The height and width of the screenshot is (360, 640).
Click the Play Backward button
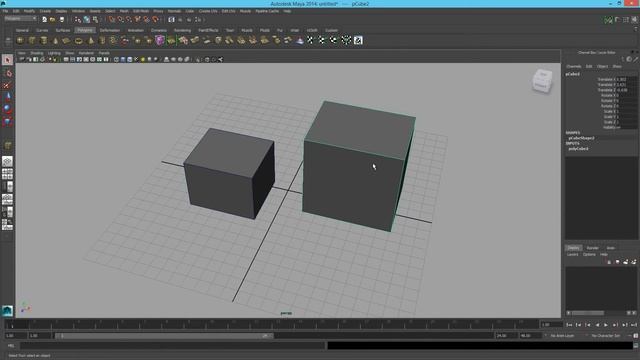coord(597,325)
